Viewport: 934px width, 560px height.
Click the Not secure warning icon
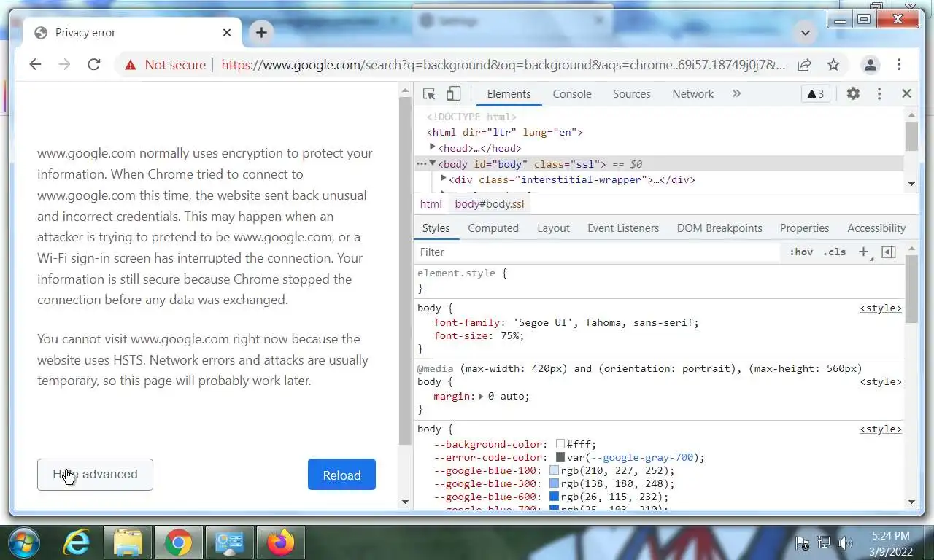[130, 65]
